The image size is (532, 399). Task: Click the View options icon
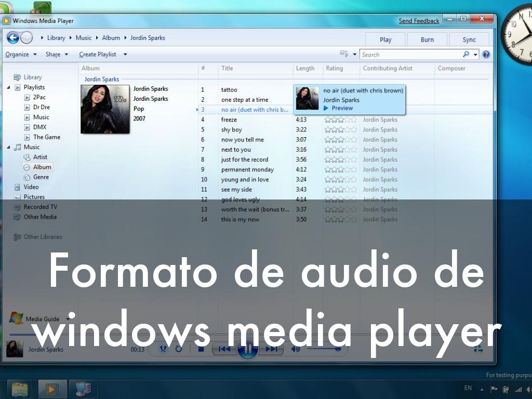pos(344,54)
